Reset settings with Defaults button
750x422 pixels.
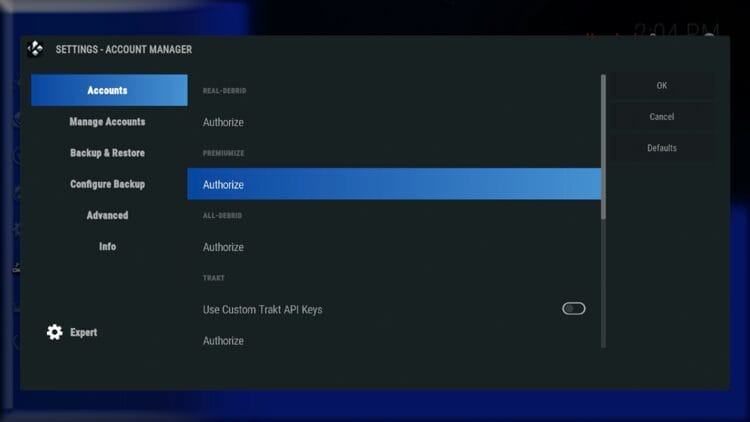click(x=662, y=148)
